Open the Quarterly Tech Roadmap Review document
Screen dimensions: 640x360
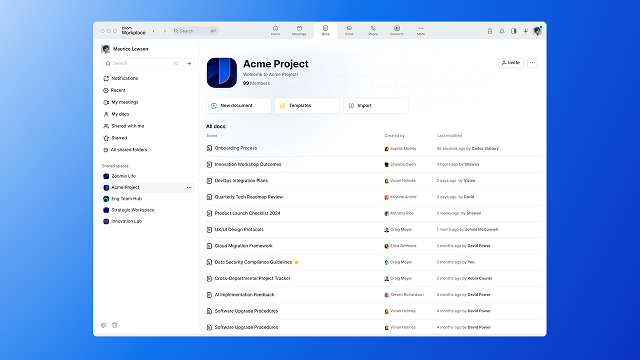(249, 197)
